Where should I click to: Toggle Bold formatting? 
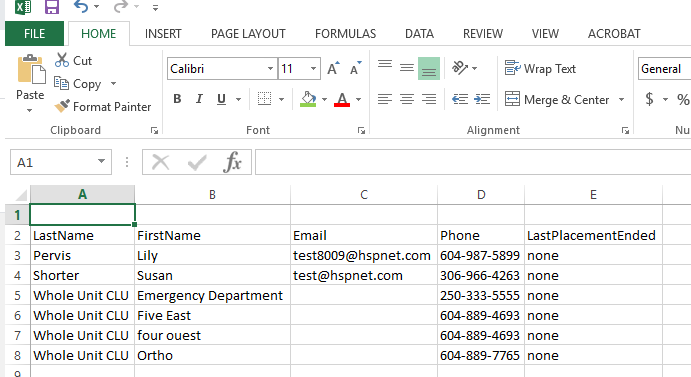pos(177,99)
